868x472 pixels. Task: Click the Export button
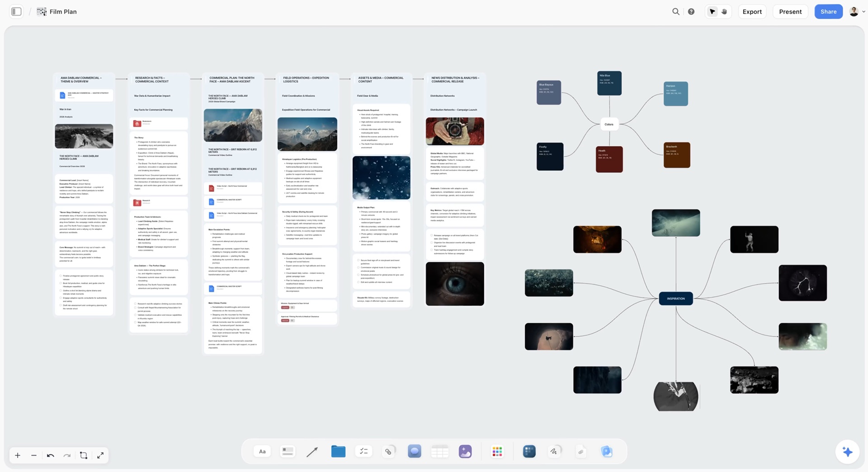click(752, 12)
